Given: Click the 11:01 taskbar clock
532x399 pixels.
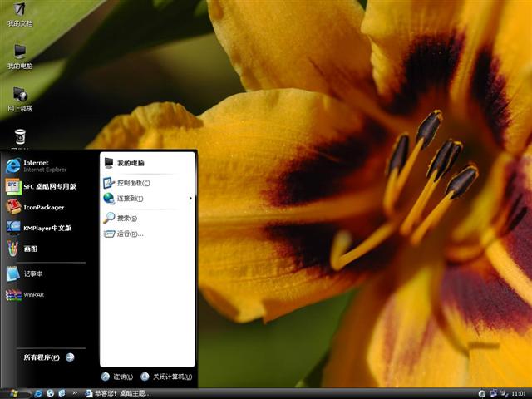Looking at the screenshot, I should tap(519, 393).
